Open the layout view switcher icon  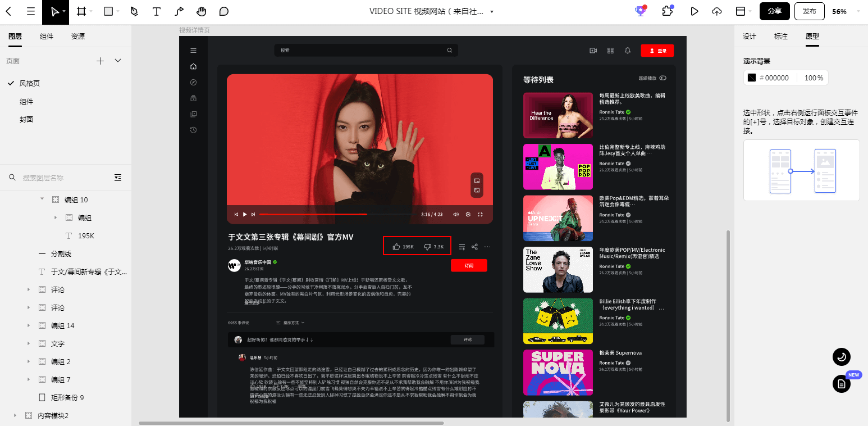click(x=741, y=11)
